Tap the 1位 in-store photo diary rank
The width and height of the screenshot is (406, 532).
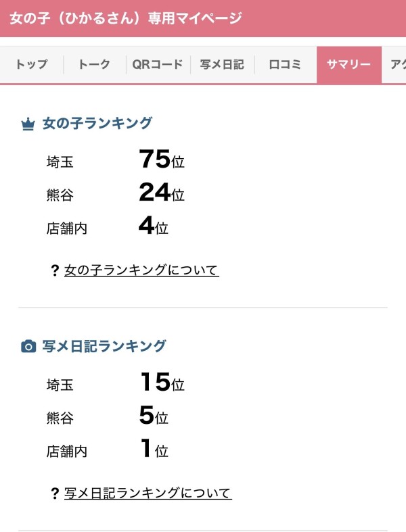coord(154,450)
